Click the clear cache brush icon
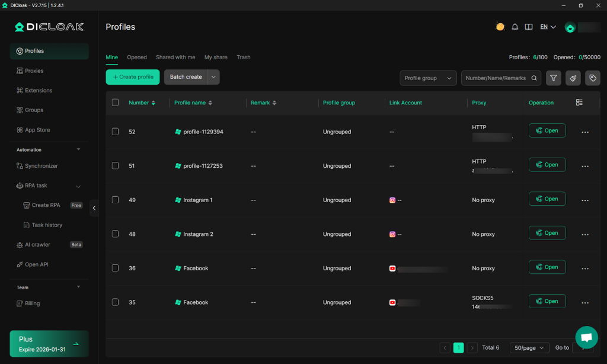Viewport: 607px width, 364px height. [x=573, y=78]
